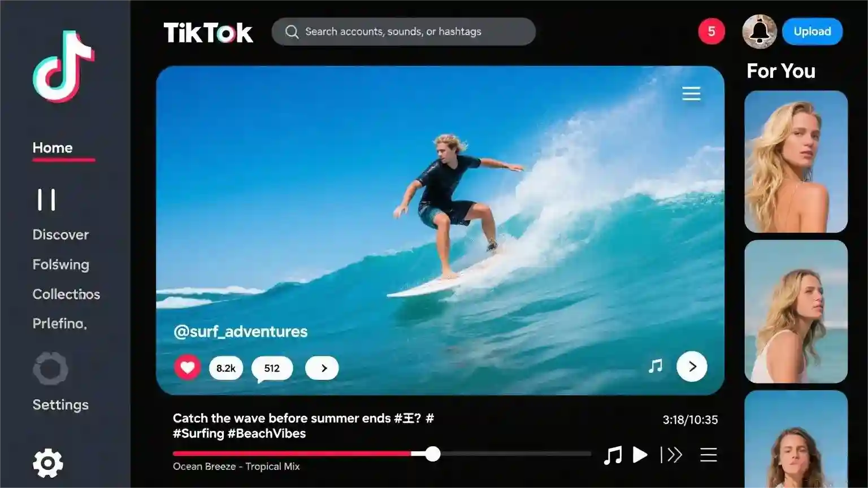Open the three-line list icon near the progress bar
Screen dimensions: 868x488
708,455
